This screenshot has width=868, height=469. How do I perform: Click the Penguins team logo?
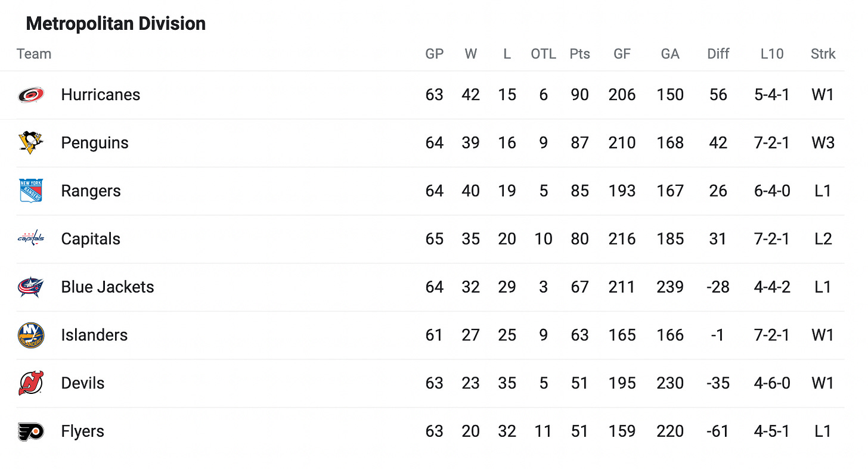tap(30, 143)
